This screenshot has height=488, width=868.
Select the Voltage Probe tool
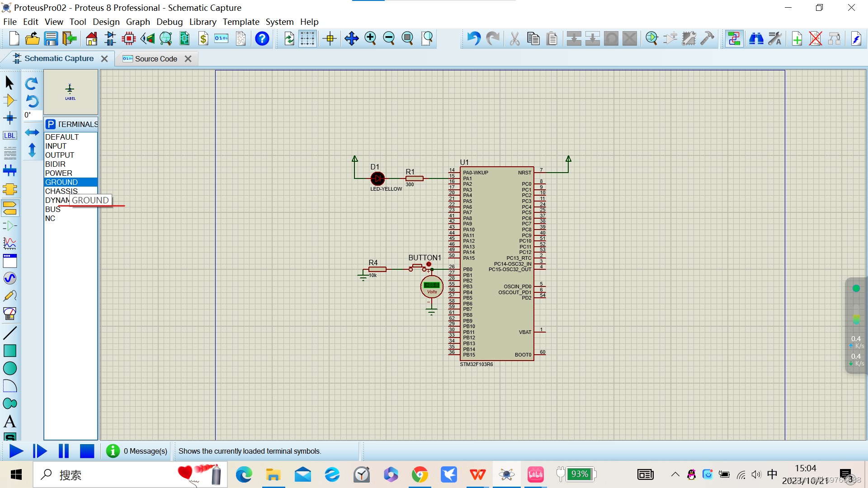pos(10,296)
